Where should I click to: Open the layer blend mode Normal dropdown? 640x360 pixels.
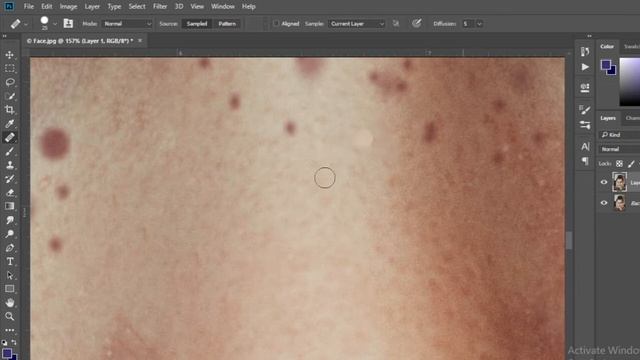(x=619, y=149)
